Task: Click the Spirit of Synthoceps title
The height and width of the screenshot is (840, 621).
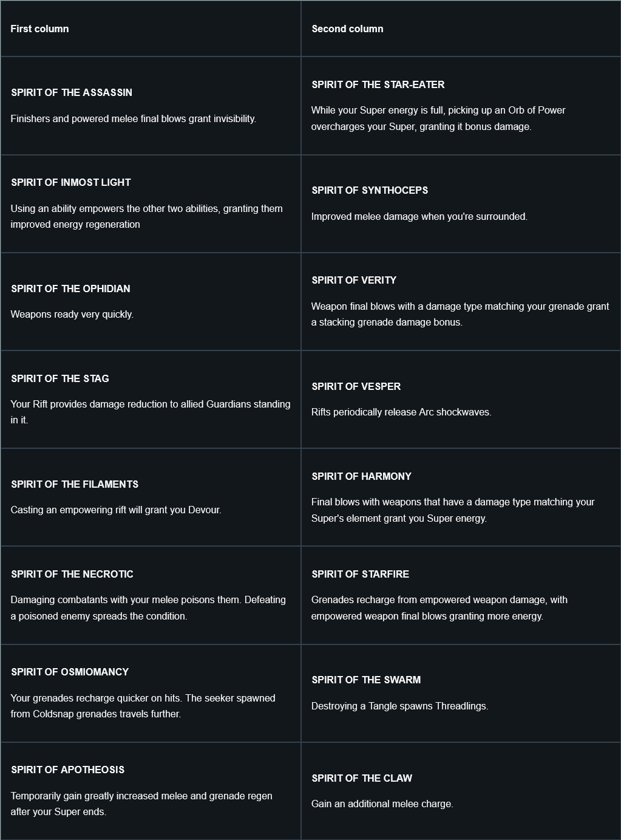Action: click(x=370, y=190)
